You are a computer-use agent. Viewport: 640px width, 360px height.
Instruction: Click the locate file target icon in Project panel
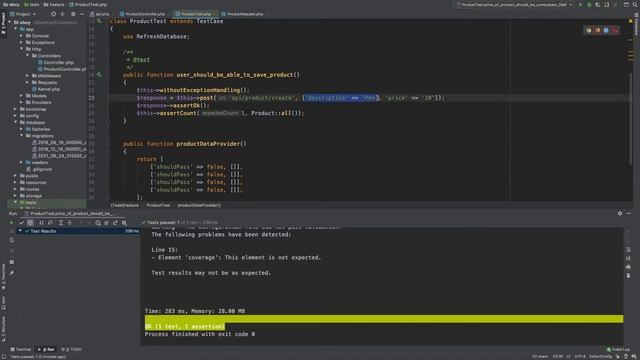pos(53,14)
